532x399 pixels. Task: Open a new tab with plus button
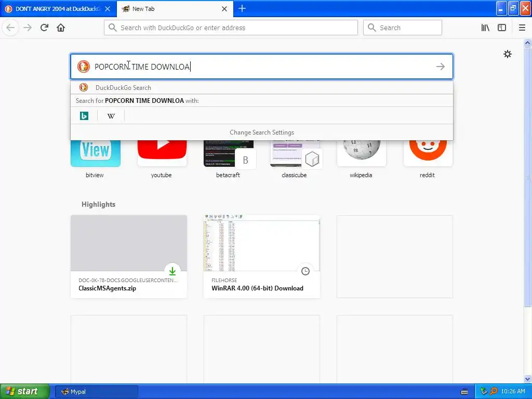tap(242, 8)
